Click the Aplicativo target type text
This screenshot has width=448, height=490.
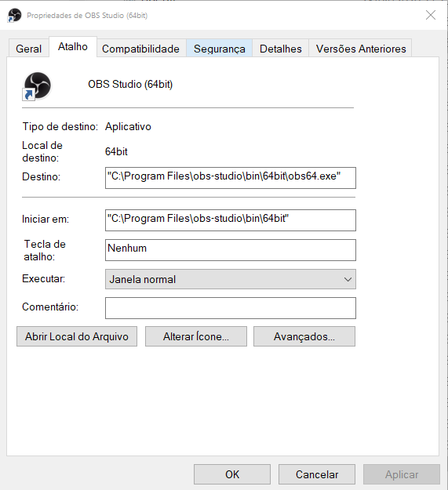tap(128, 126)
